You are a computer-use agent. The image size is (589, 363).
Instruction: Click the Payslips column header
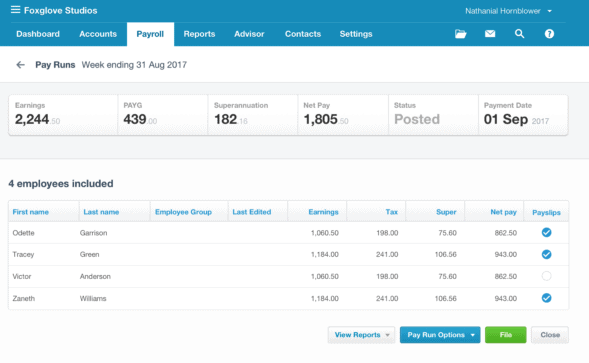[x=546, y=212]
